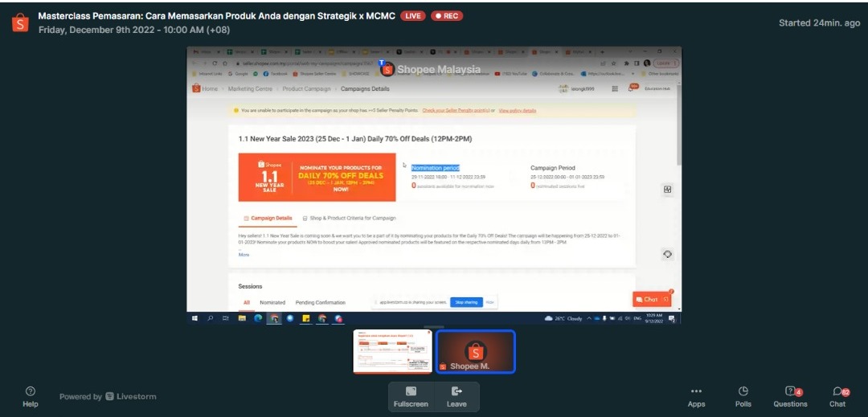Open the Questions panel
Viewport: 868px width, 417px height.
(790, 396)
